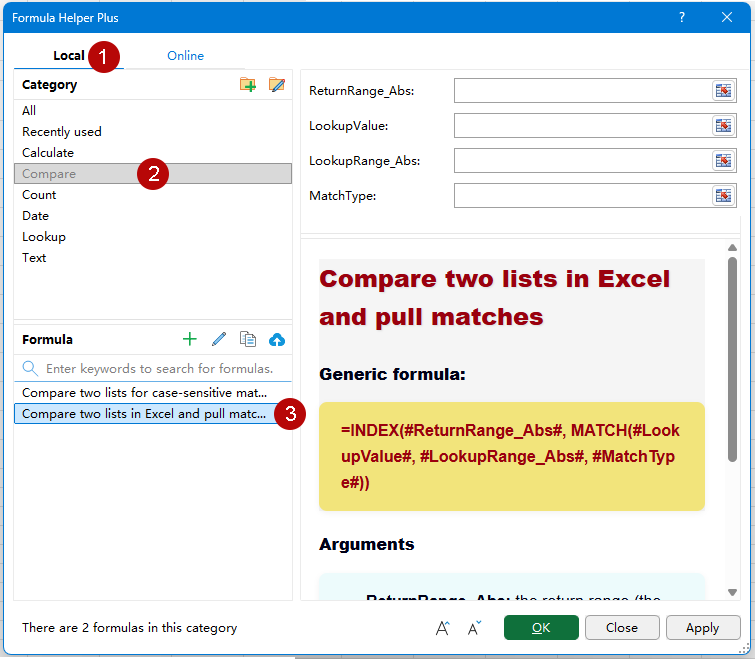
Task: Choose Compare two lists in Excel formula
Action: [x=153, y=414]
